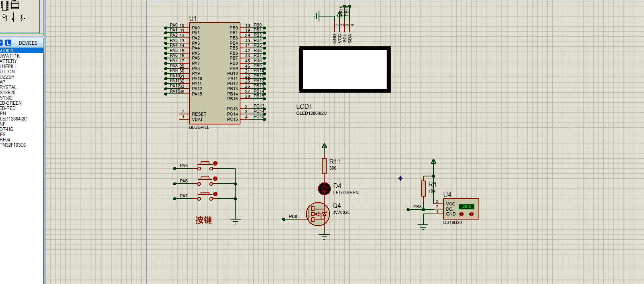Click the ground symbol under the push buttons

(x=236, y=221)
